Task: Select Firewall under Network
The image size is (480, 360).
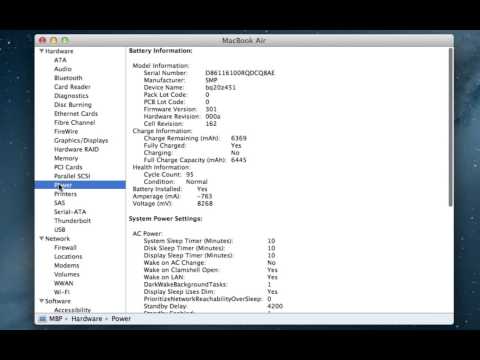Action: 65,248
